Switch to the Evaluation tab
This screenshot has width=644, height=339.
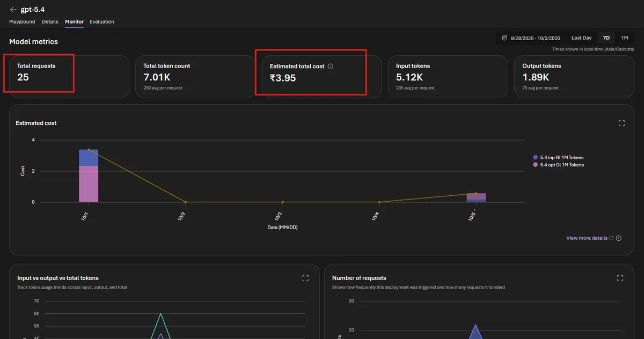[102, 21]
